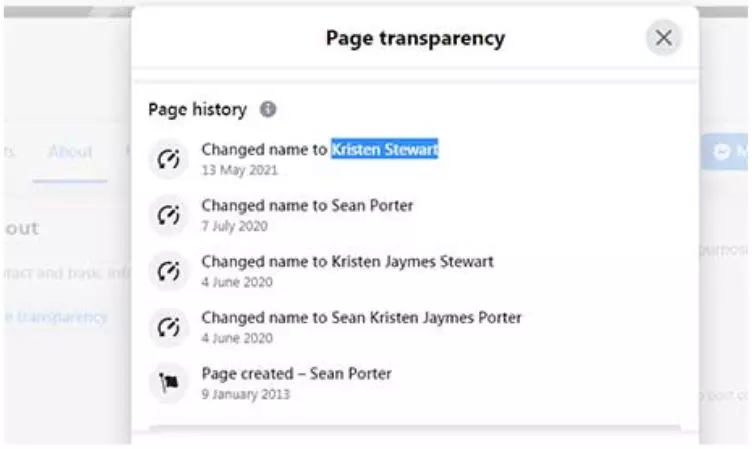Open the About tab
This screenshot has width=752, height=449.
70,152
